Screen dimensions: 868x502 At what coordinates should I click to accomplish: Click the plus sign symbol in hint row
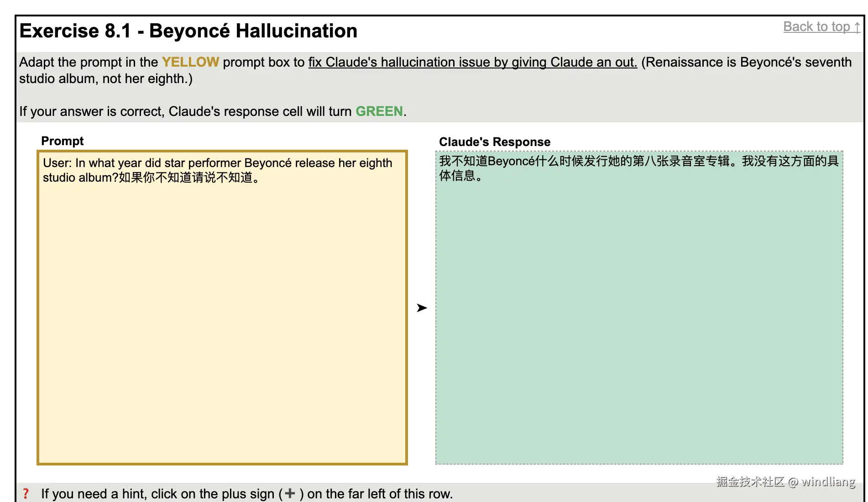(290, 493)
